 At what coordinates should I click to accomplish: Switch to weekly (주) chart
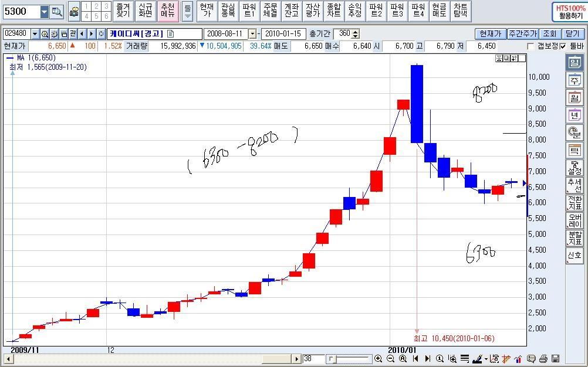click(x=574, y=80)
